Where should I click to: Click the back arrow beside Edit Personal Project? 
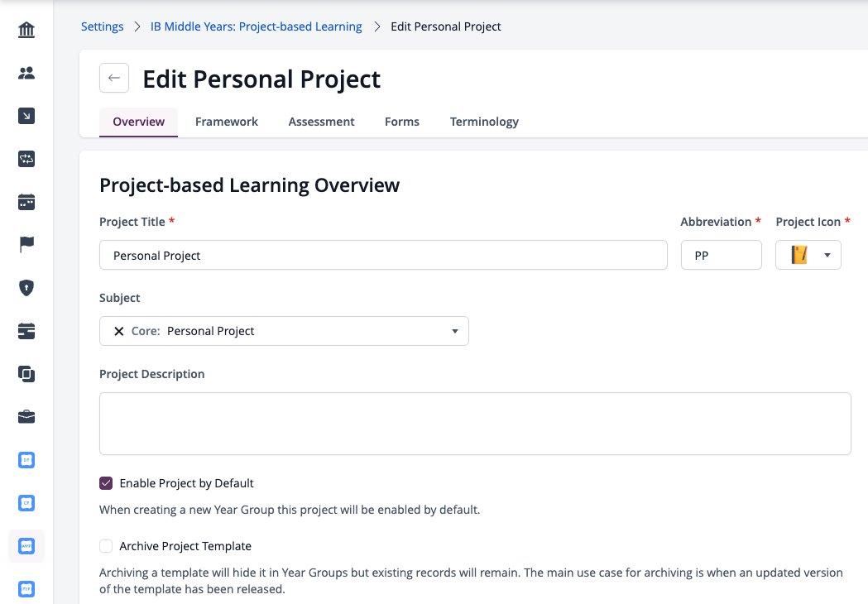pyautogui.click(x=114, y=78)
